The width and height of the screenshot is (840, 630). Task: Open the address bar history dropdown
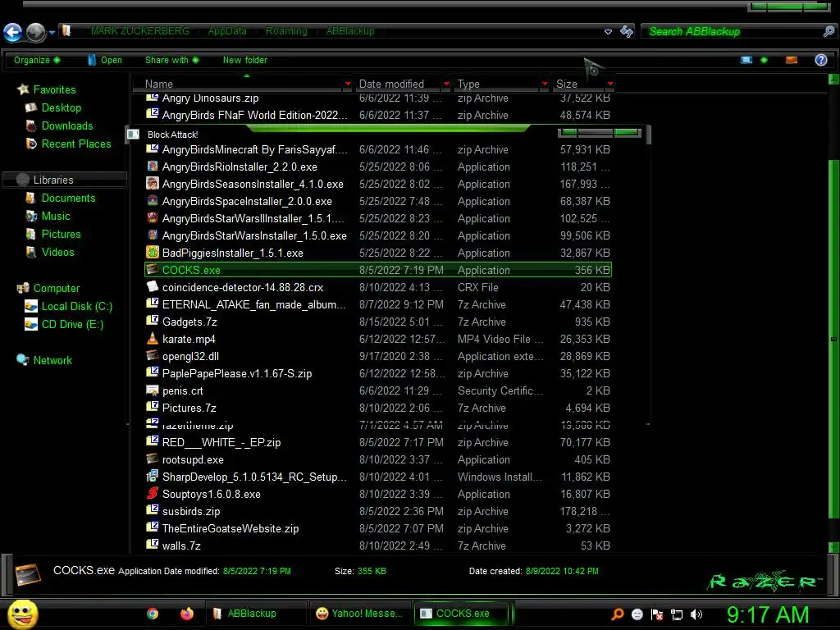608,32
